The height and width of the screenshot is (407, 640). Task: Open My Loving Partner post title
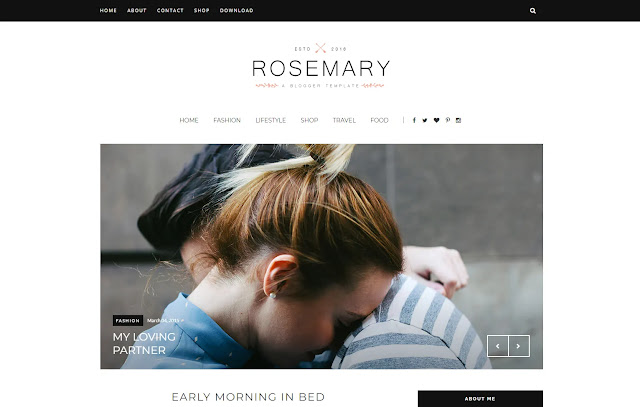coord(144,343)
